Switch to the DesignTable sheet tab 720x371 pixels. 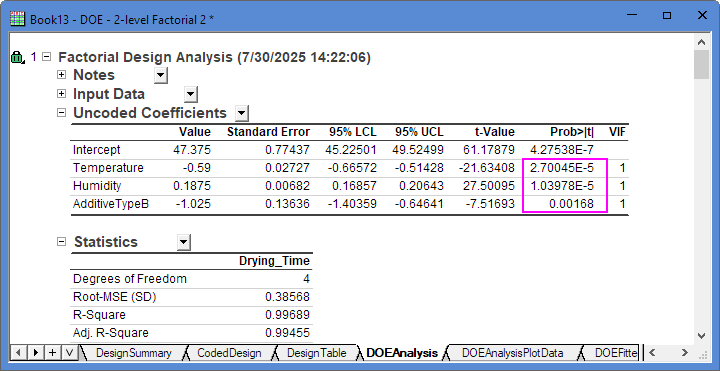point(316,353)
